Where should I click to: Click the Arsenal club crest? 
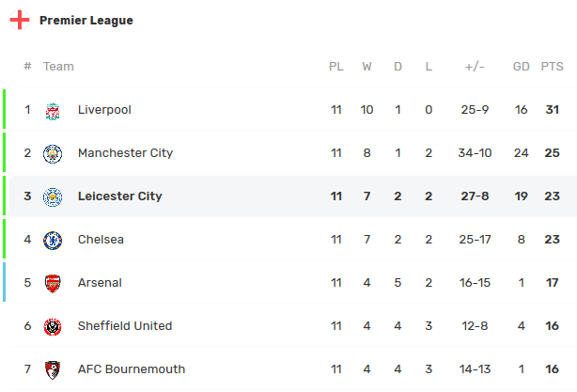(x=53, y=283)
